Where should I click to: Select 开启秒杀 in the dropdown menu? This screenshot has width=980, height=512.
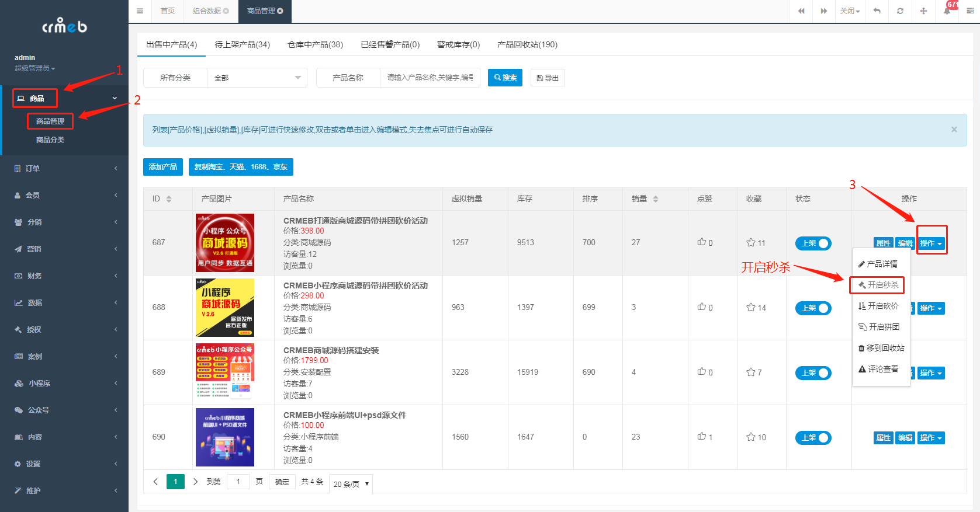tap(881, 285)
